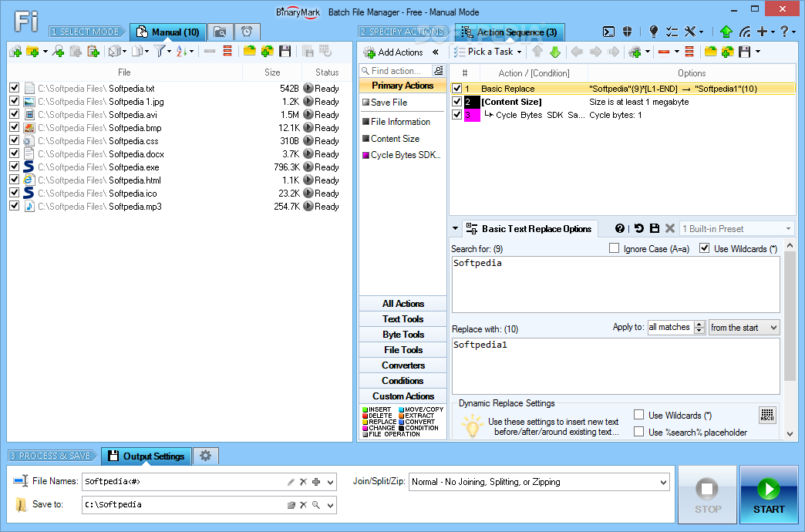Open the ASCII character table button
The width and height of the screenshot is (805, 532).
[x=767, y=415]
